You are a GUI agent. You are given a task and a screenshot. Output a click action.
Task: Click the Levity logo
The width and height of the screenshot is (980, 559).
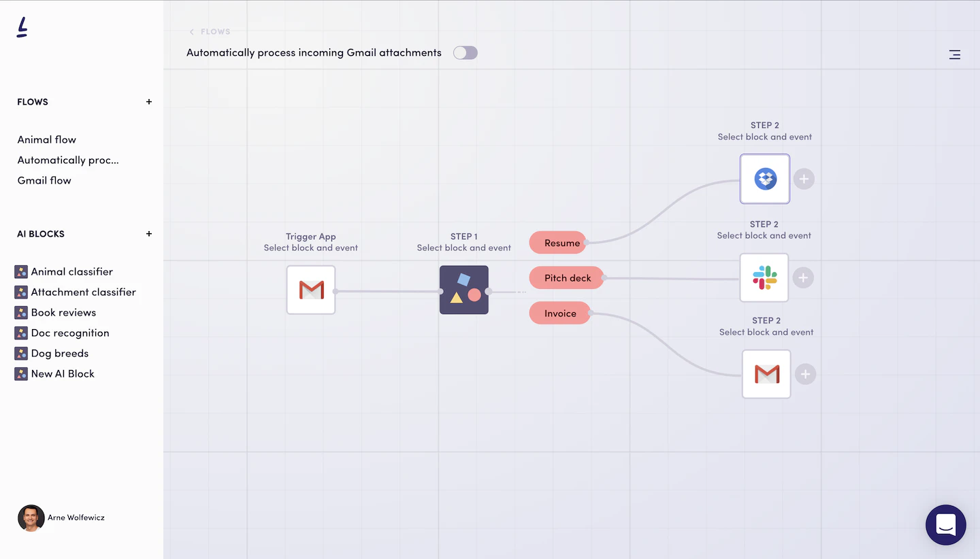21,26
